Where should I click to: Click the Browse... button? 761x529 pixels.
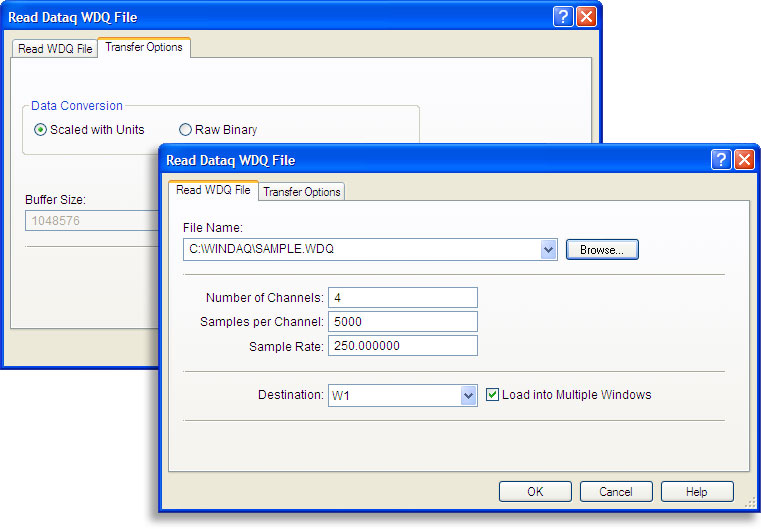602,249
